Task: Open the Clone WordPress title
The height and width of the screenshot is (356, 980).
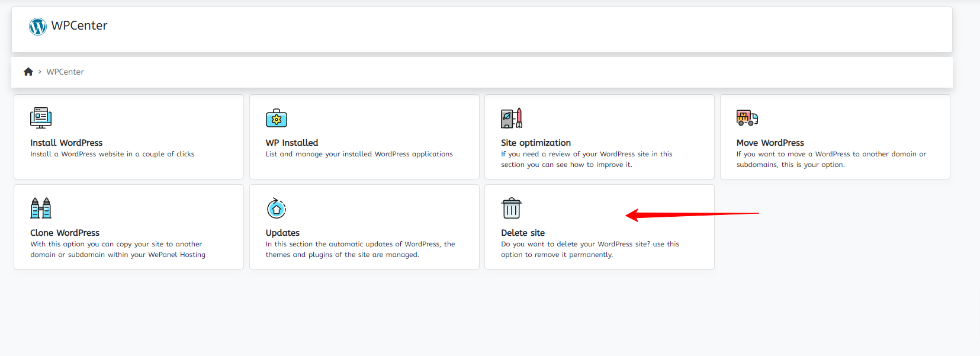Action: 65,233
